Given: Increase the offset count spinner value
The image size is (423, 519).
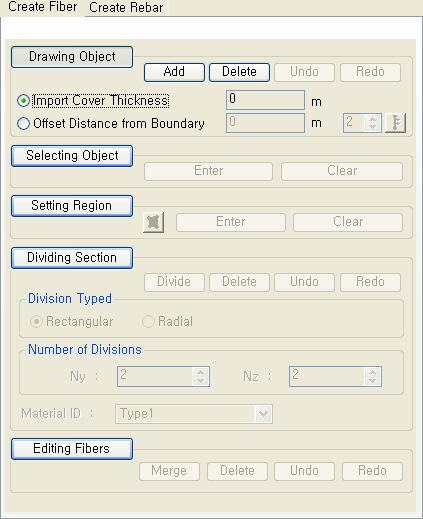Looking at the screenshot, I should click(x=373, y=119).
